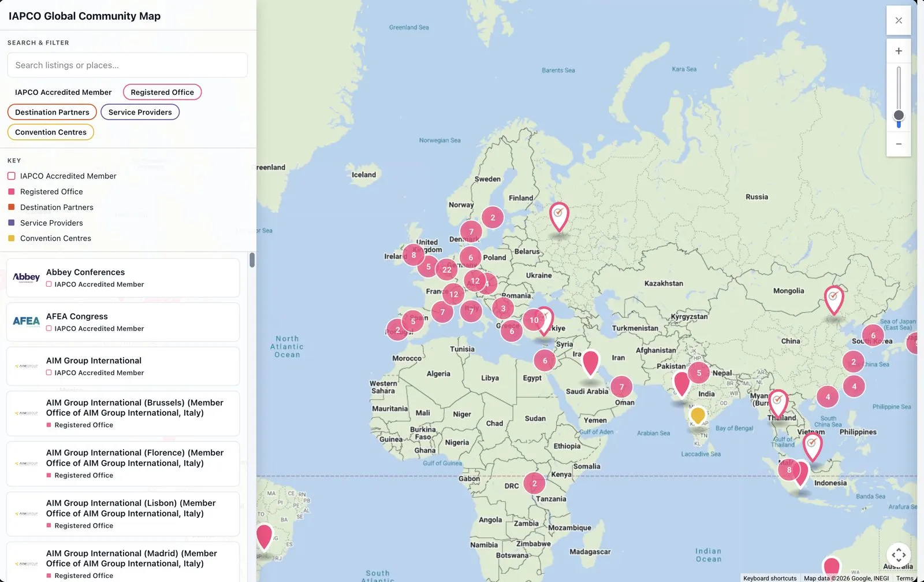The width and height of the screenshot is (924, 582).
Task: Open the cluster marker showing 22
Action: coord(446,270)
